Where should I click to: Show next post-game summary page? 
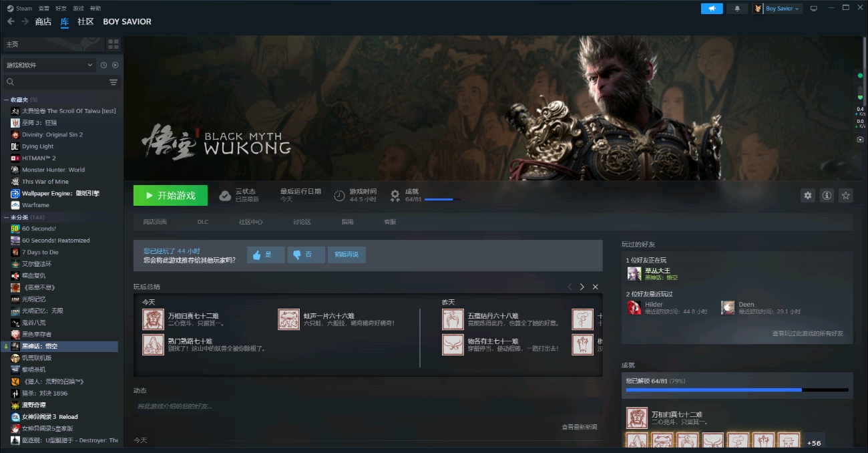coord(582,287)
